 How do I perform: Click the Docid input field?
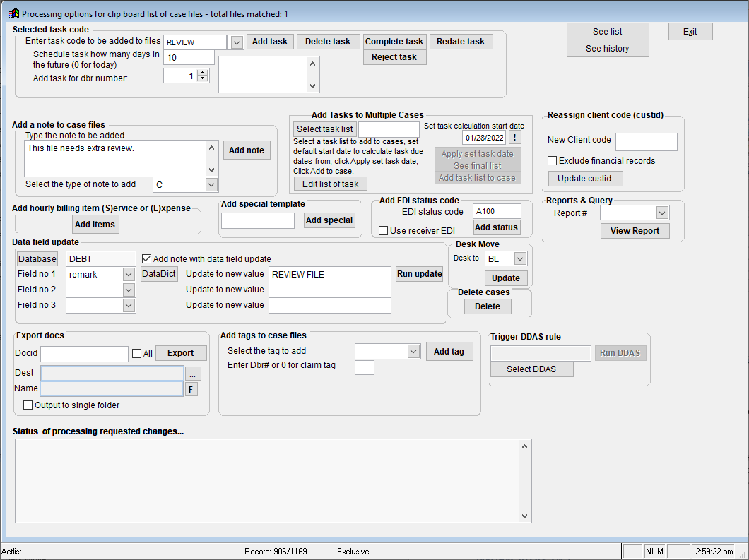click(85, 354)
